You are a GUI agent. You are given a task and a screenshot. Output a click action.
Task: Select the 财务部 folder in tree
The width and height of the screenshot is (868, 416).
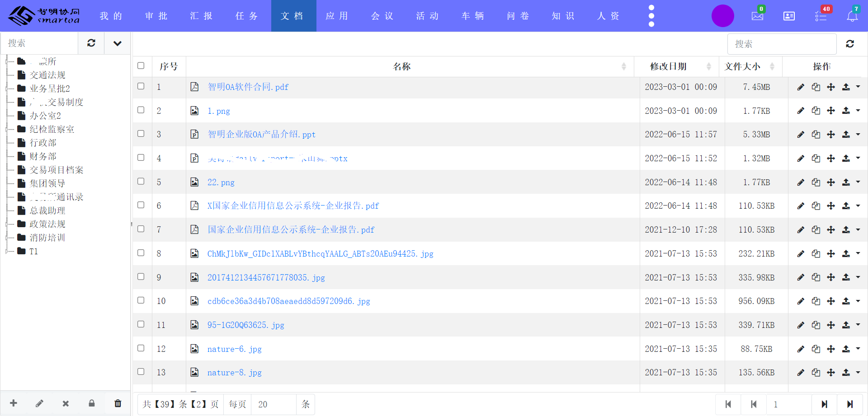[43, 156]
